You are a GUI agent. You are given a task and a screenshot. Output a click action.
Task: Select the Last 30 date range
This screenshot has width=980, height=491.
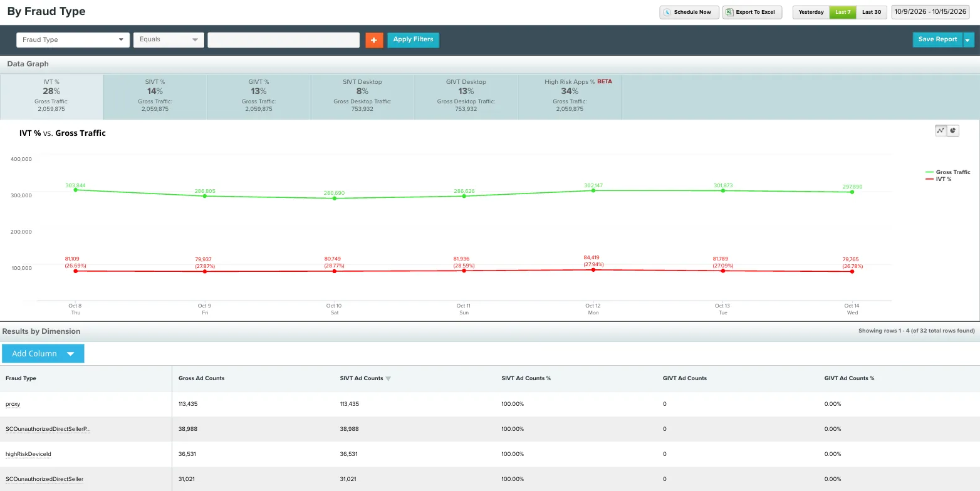pos(872,13)
